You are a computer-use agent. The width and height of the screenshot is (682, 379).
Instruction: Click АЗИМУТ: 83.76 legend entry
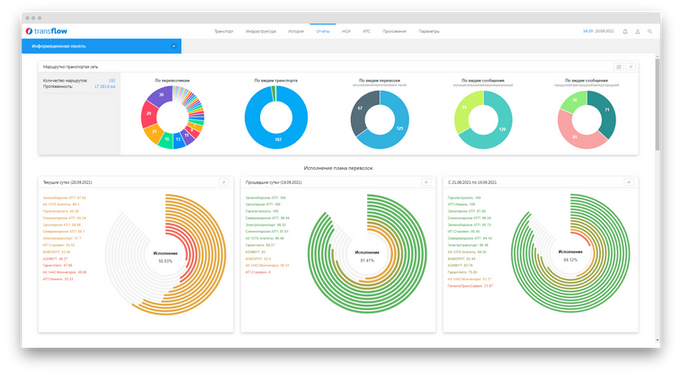tap(460, 265)
